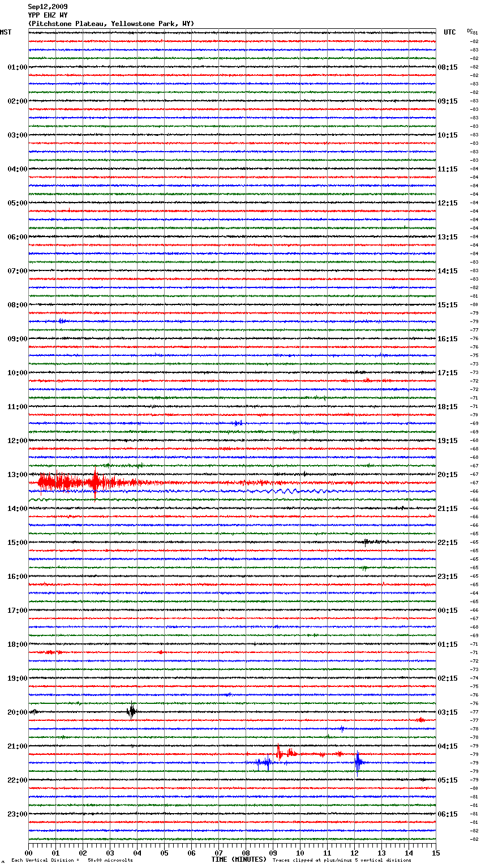The height and width of the screenshot is (868, 481).
Task: Click the 12:00 MST time label
Action: pyautogui.click(x=17, y=441)
